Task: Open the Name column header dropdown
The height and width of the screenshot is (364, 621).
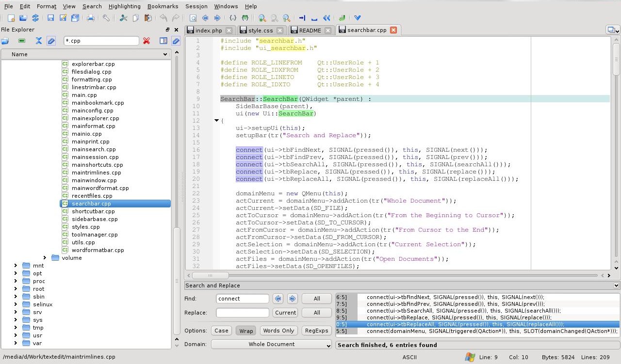Action: [x=165, y=54]
